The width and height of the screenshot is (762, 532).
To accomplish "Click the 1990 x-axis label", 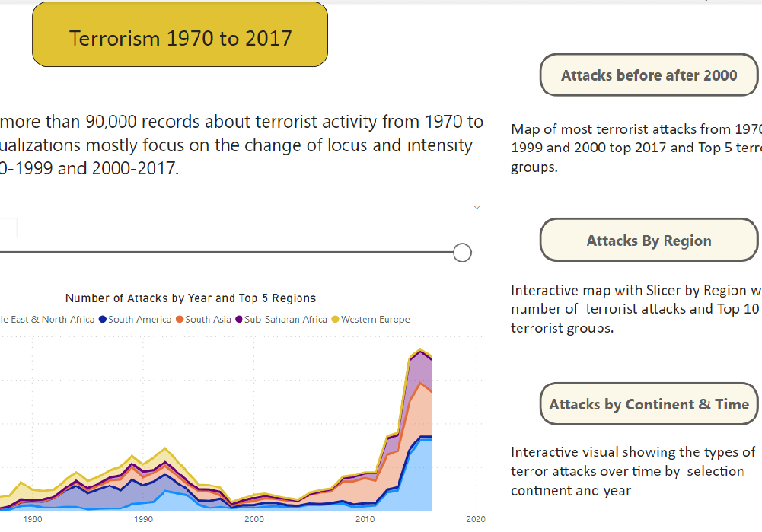I will (x=143, y=519).
